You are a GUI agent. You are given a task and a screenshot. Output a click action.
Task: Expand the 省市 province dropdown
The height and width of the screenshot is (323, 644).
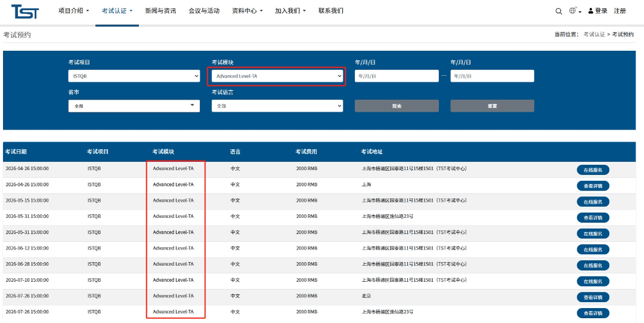[134, 106]
